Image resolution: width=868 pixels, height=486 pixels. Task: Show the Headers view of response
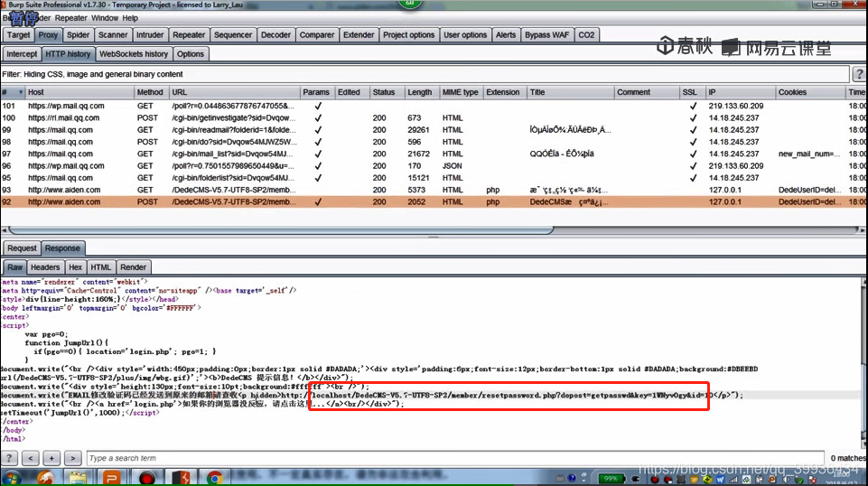click(x=45, y=267)
